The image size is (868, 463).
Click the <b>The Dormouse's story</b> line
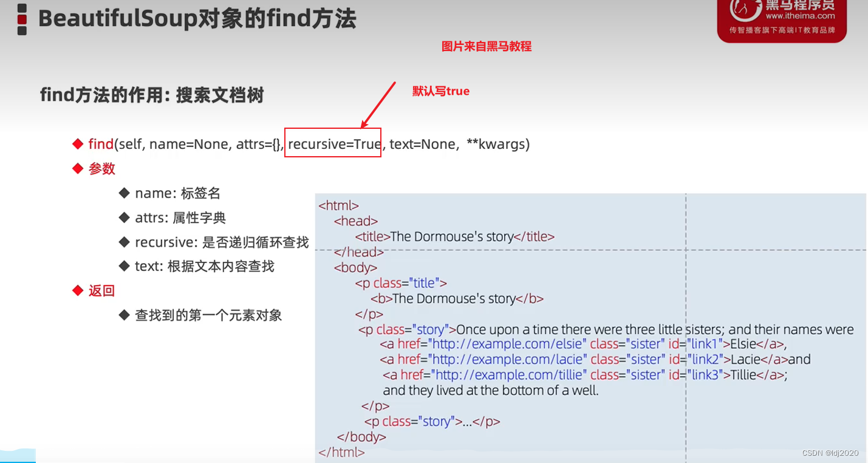(x=457, y=298)
